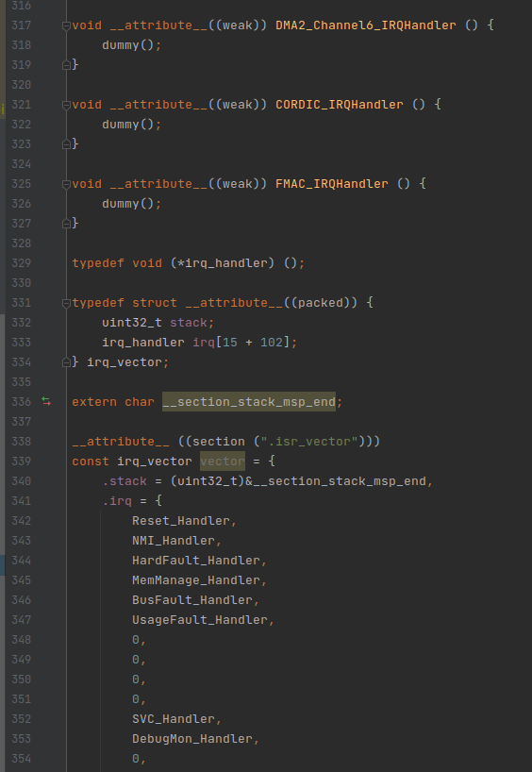Click line number 336 in the gutter
The image size is (532, 772).
pos(21,402)
